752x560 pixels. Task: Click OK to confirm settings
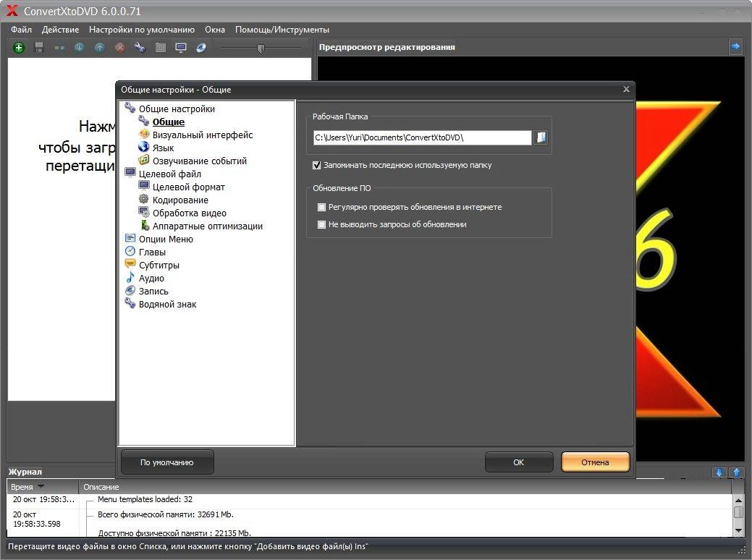(519, 462)
